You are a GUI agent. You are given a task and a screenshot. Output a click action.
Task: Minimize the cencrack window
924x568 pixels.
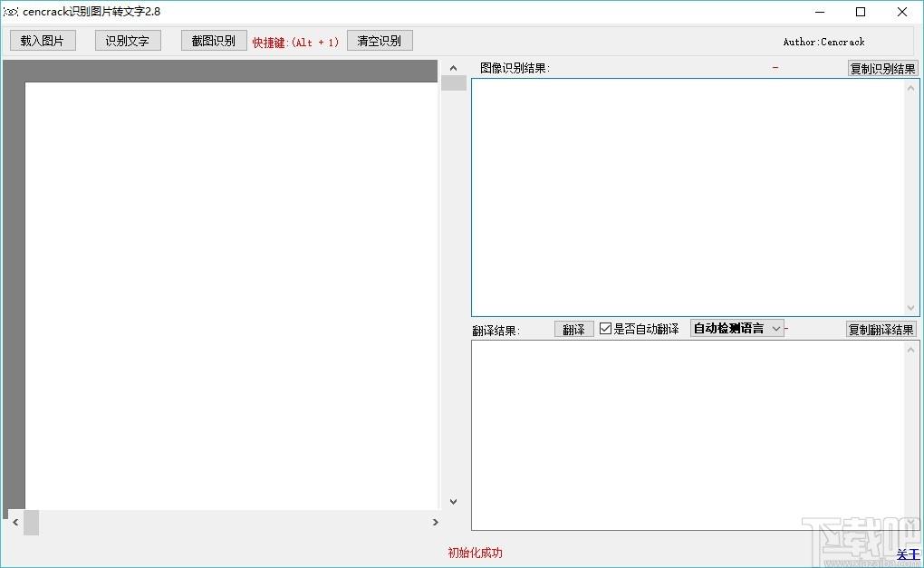click(820, 12)
